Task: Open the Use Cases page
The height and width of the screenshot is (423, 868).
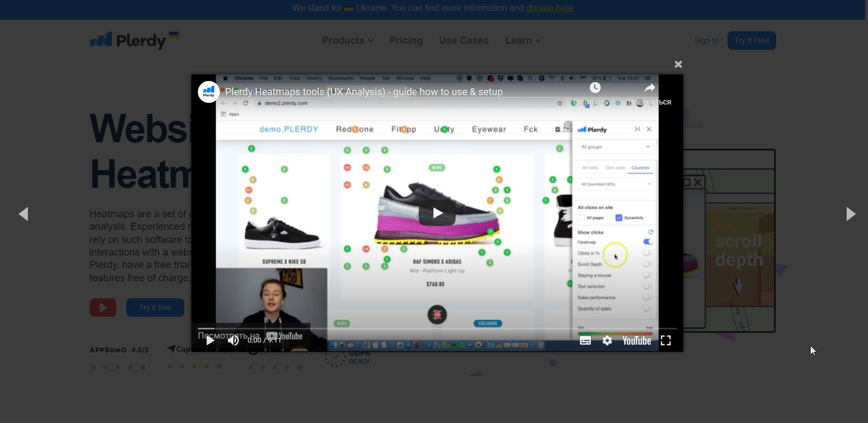Action: pos(464,40)
